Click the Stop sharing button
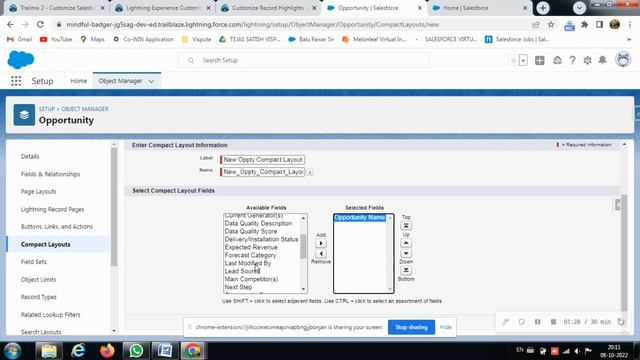640x360 pixels. pos(411,327)
